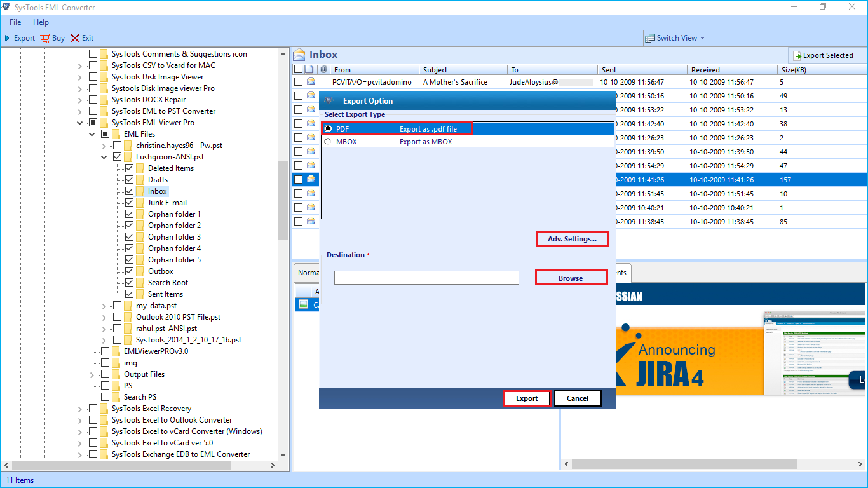The height and width of the screenshot is (488, 868).
Task: Click the red Exit icon
Action: pos(75,38)
